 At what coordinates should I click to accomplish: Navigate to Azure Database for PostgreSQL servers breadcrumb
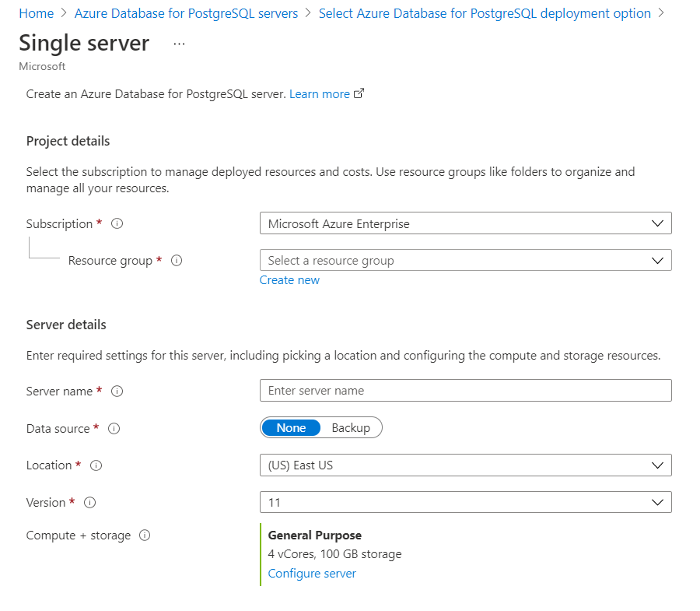pyautogui.click(x=186, y=13)
